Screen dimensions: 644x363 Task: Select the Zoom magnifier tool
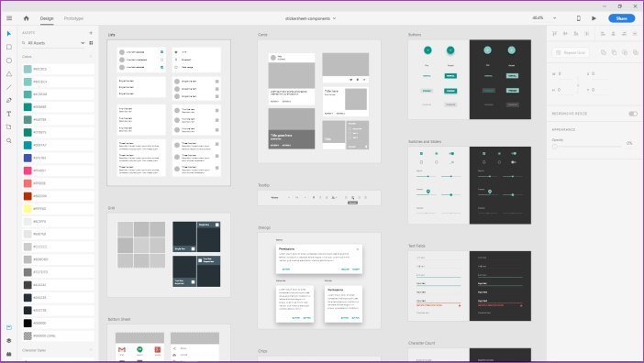[9, 140]
